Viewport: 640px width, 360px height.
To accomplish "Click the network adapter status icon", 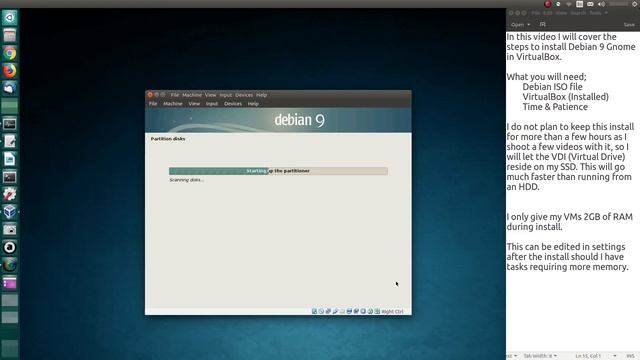I will coord(328,311).
